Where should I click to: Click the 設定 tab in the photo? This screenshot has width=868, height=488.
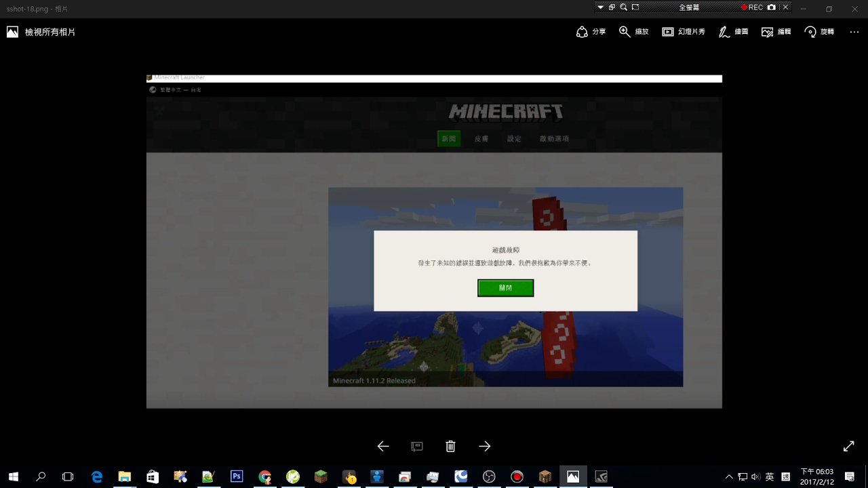click(x=514, y=138)
